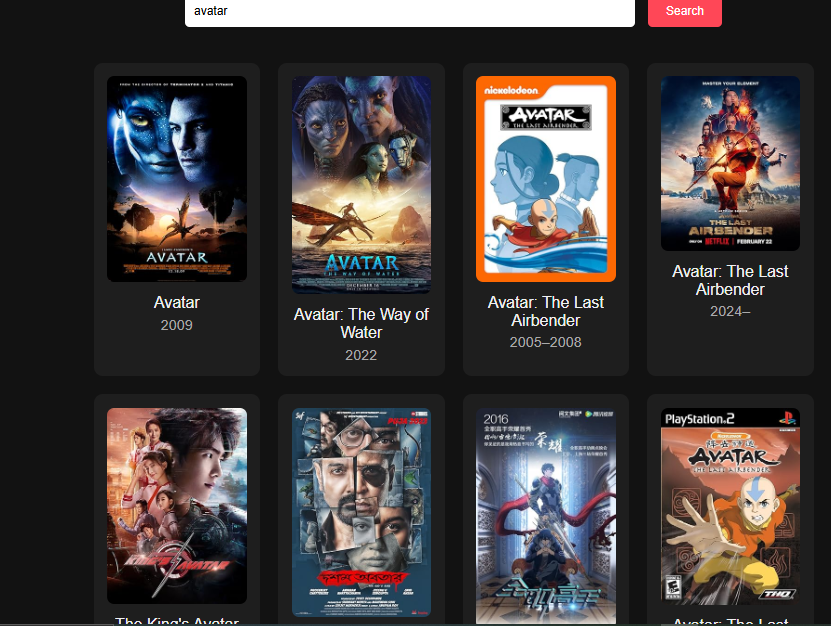Click the Last Airbender title above 2024–
The width and height of the screenshot is (831, 626).
[730, 280]
